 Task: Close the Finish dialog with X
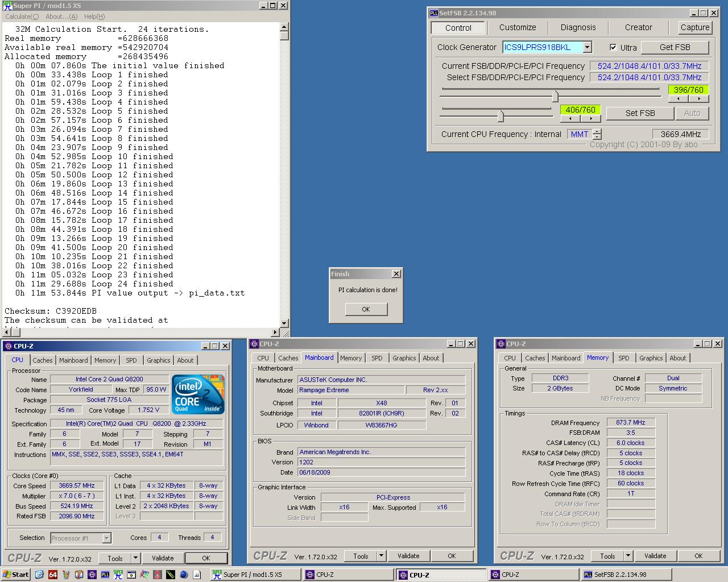396,274
